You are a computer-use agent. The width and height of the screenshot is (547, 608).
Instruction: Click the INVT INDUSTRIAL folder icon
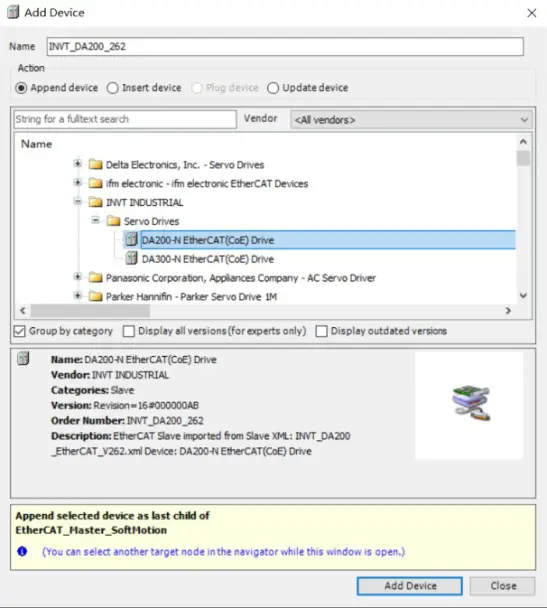coord(95,202)
